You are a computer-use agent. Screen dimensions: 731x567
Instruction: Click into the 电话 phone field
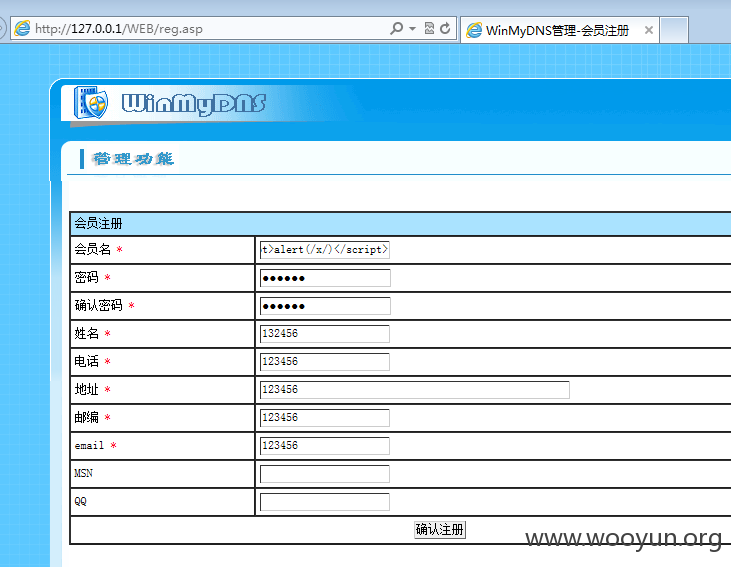click(324, 362)
